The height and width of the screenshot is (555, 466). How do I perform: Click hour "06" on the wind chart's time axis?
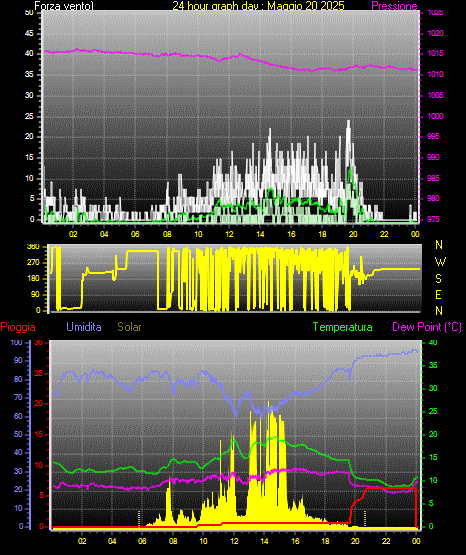tap(136, 234)
